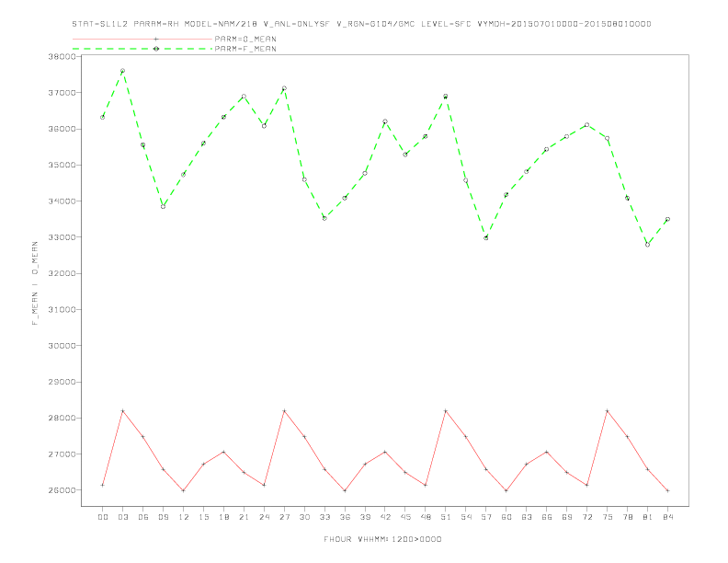The image size is (728, 563).
Task: Select the green dashed F_MEAN legend line sample
Action: click(x=142, y=49)
